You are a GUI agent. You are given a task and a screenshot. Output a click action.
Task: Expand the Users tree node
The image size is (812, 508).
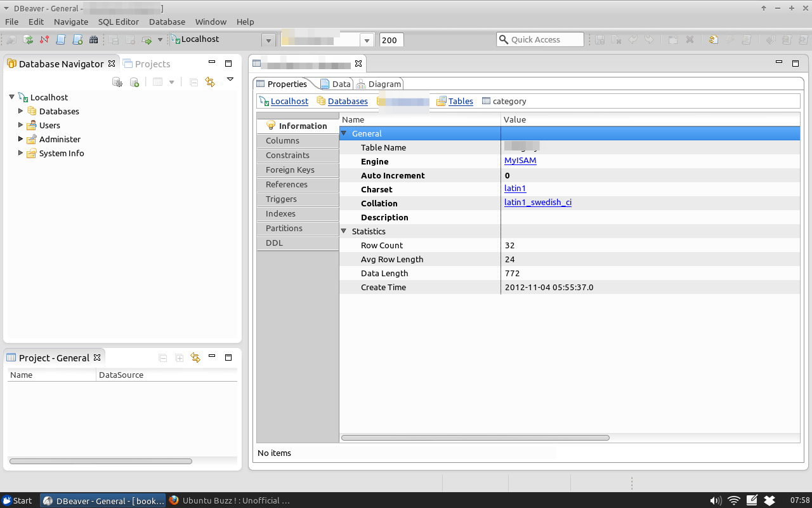coord(20,125)
